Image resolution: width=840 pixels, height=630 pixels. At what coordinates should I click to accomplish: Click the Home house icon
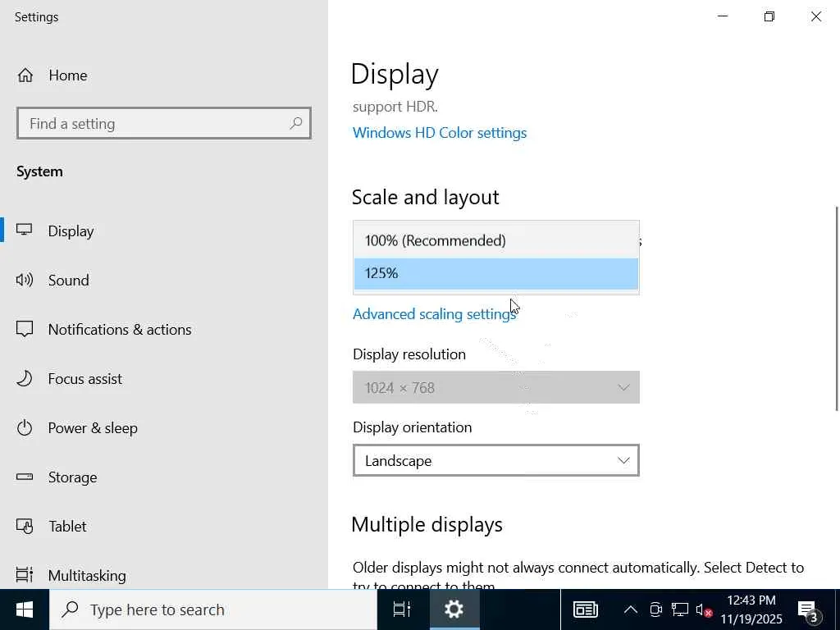(x=25, y=75)
